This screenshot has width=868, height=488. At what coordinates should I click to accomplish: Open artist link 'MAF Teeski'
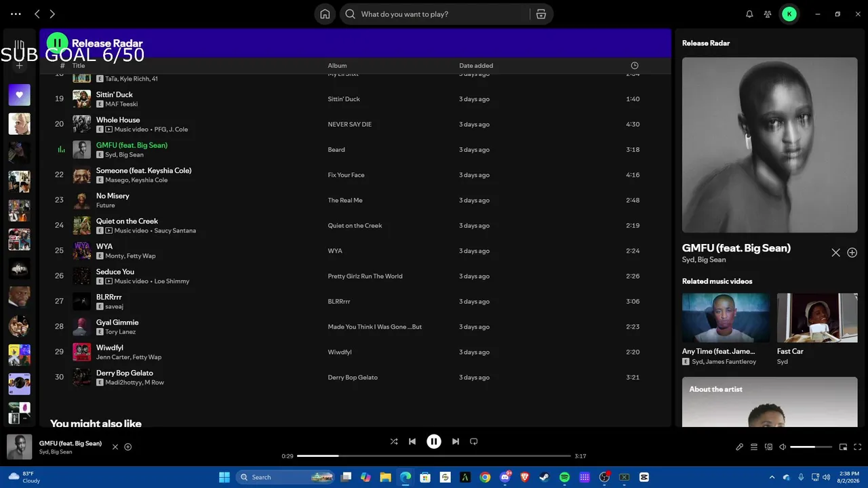[x=121, y=104]
